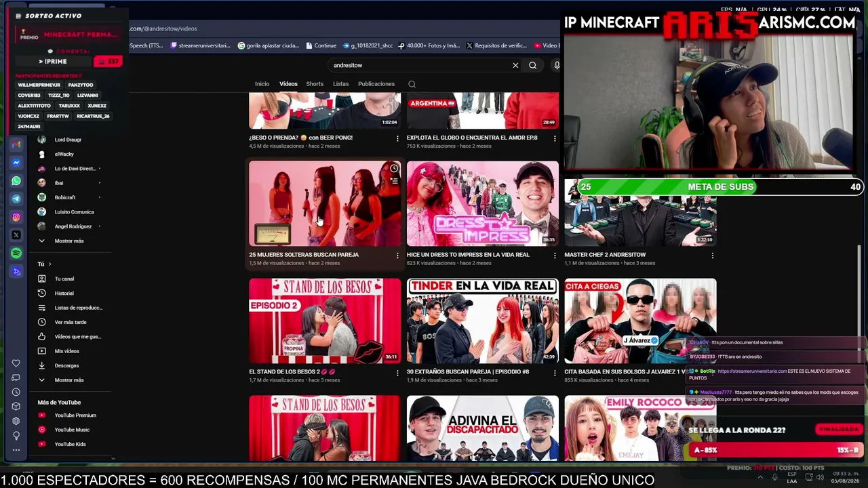Viewport: 868px width, 488px height.
Task: Search within the channel using the tab-row magnifier
Action: point(412,84)
